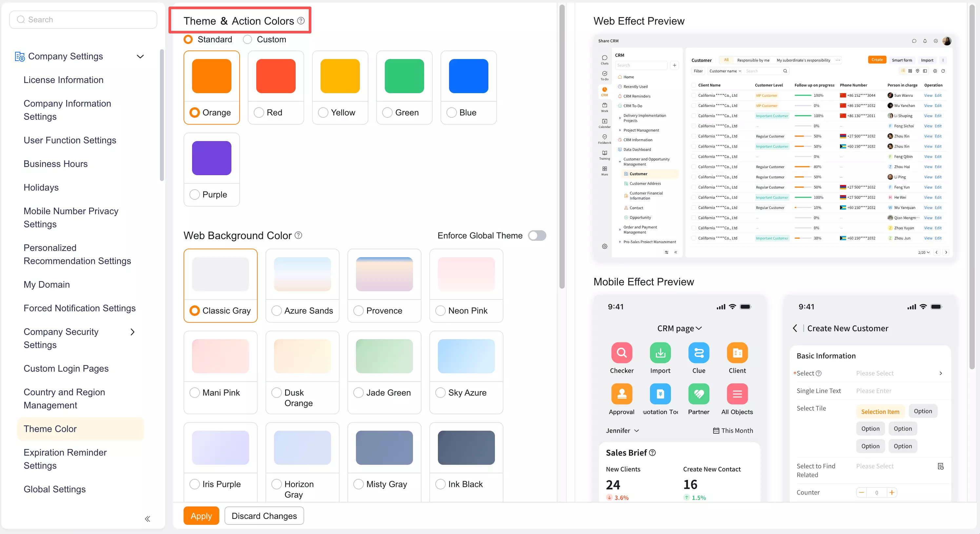Select the Purple theme radio button
This screenshot has height=534, width=980.
(194, 195)
